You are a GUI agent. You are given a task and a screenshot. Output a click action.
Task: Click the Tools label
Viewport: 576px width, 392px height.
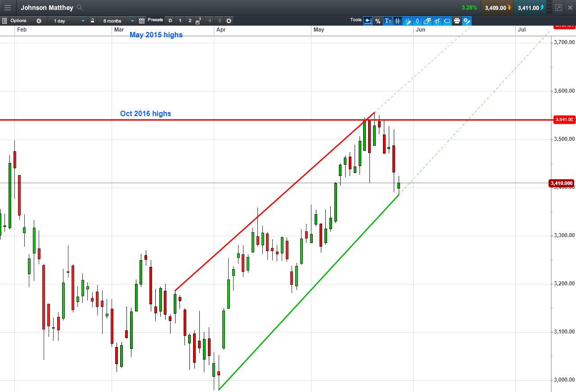pos(356,20)
